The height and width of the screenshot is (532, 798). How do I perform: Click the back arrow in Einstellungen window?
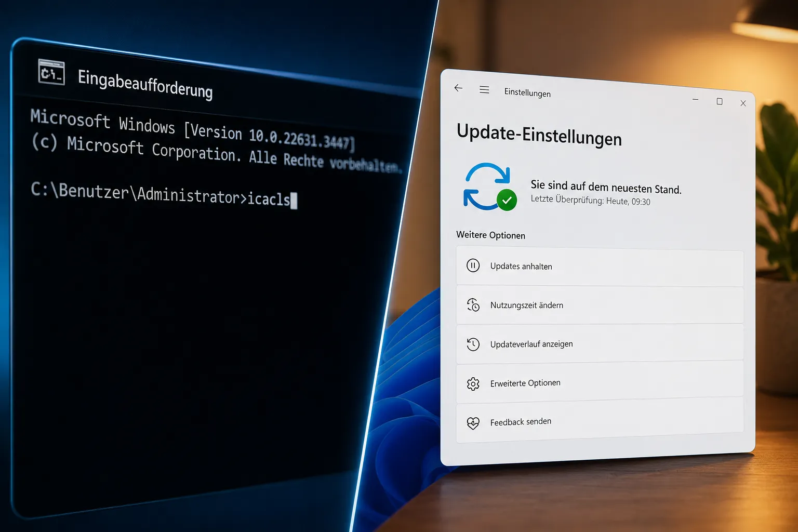click(458, 88)
